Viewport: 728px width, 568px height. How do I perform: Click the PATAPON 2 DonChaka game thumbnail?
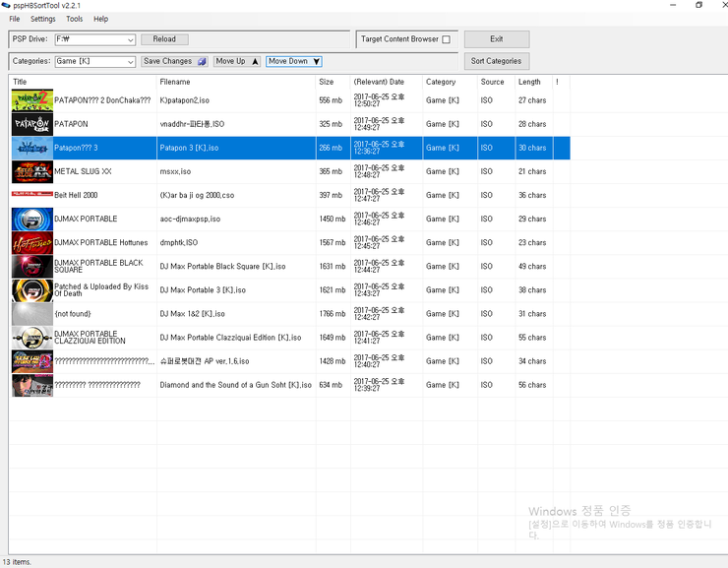point(32,100)
